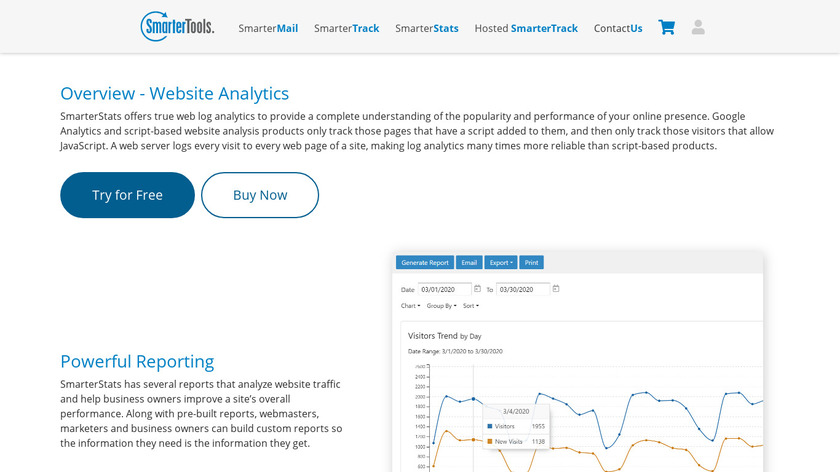Click the Buy Now button
Image resolution: width=840 pixels, height=472 pixels.
(260, 195)
